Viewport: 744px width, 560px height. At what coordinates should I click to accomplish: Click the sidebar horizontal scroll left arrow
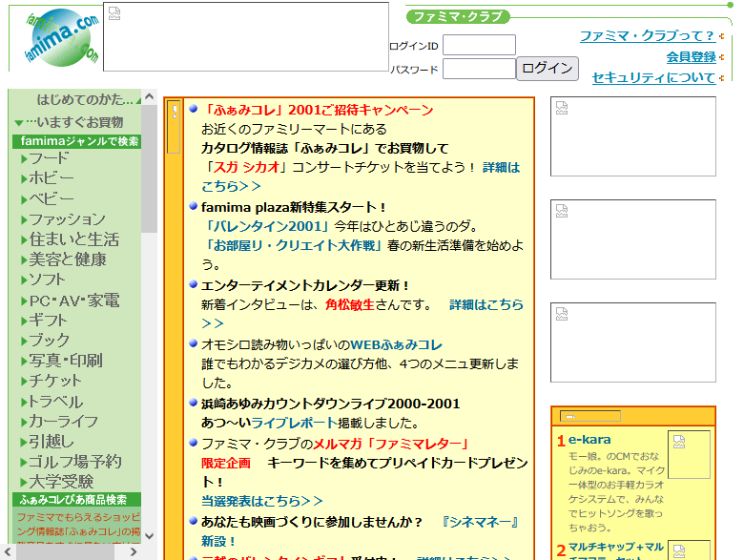pyautogui.click(x=8, y=551)
